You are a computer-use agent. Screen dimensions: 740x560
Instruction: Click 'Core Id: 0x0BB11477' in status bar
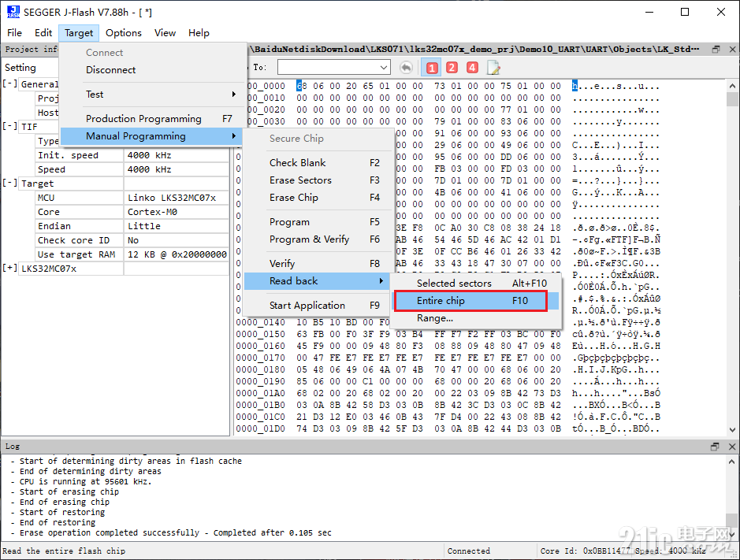click(586, 551)
